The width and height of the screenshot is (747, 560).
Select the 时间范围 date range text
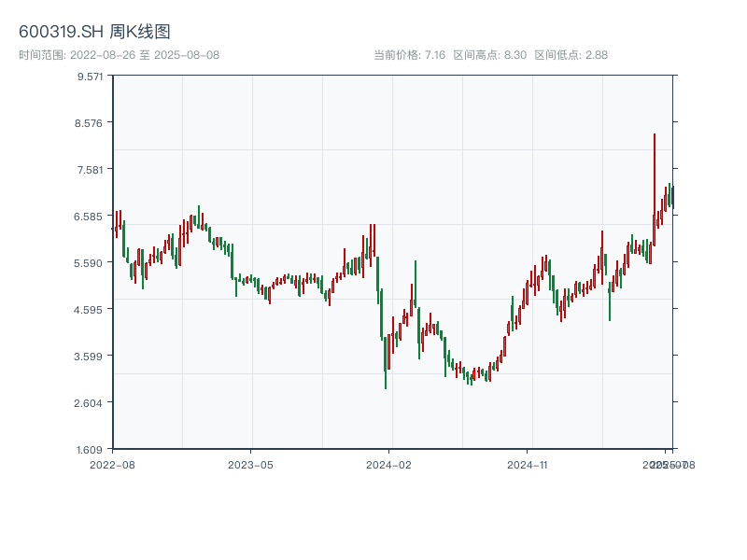point(119,55)
